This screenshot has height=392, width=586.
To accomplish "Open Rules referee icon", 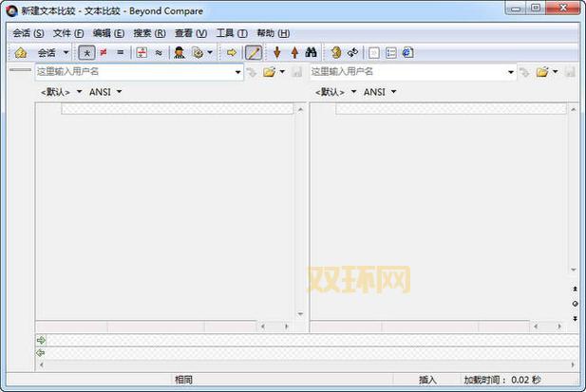I will [180, 52].
